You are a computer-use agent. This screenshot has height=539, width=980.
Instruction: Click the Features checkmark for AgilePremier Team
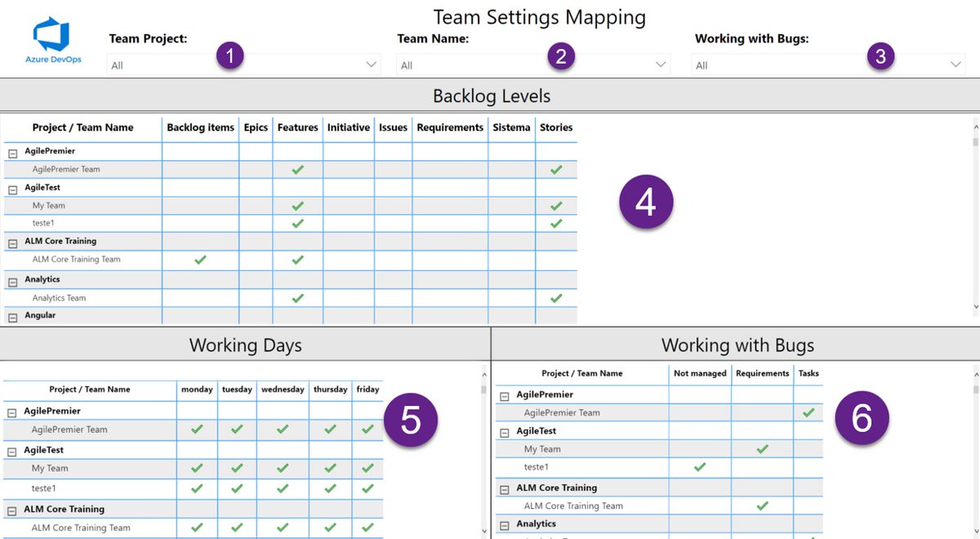[297, 169]
